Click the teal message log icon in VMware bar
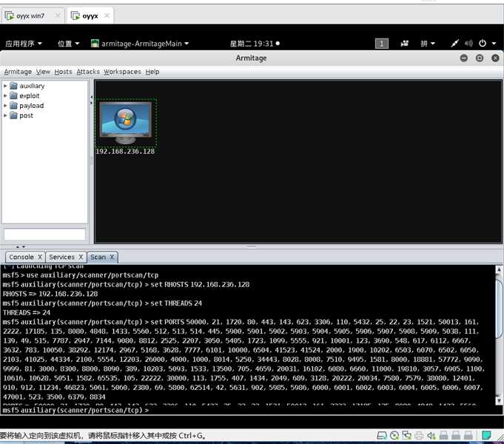504x444 pixels. 486,436
